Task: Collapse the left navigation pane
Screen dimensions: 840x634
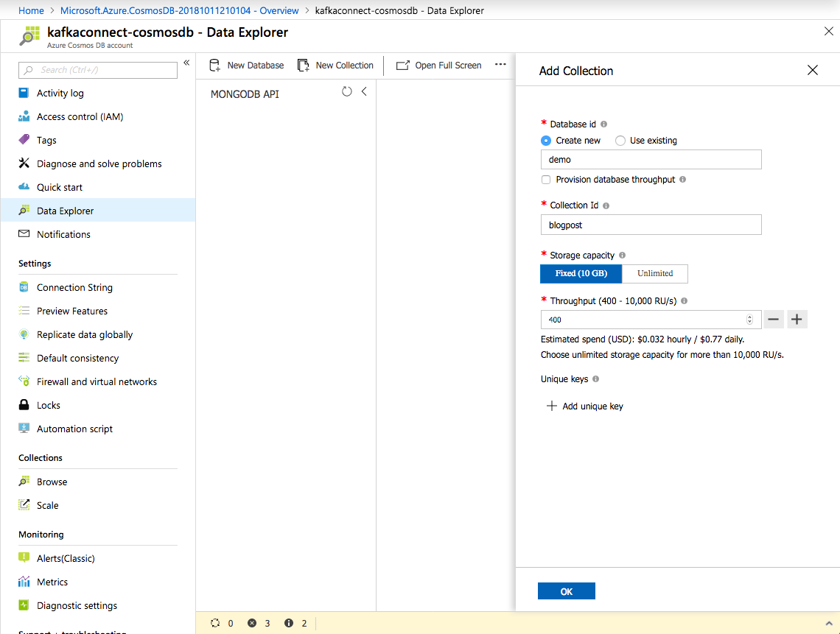Action: click(x=186, y=63)
